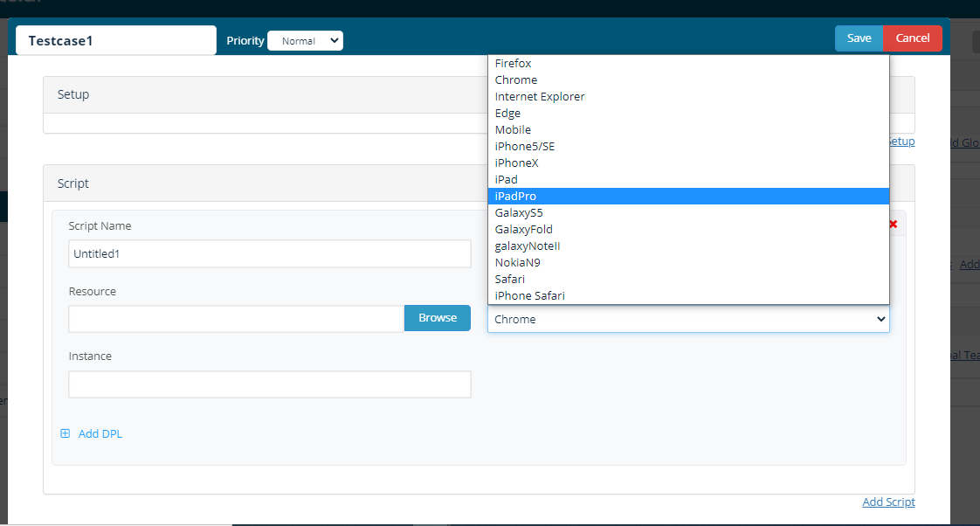Screen dimensions: 980x526
Task: Choose iPhone5/SE from the list
Action: point(688,147)
